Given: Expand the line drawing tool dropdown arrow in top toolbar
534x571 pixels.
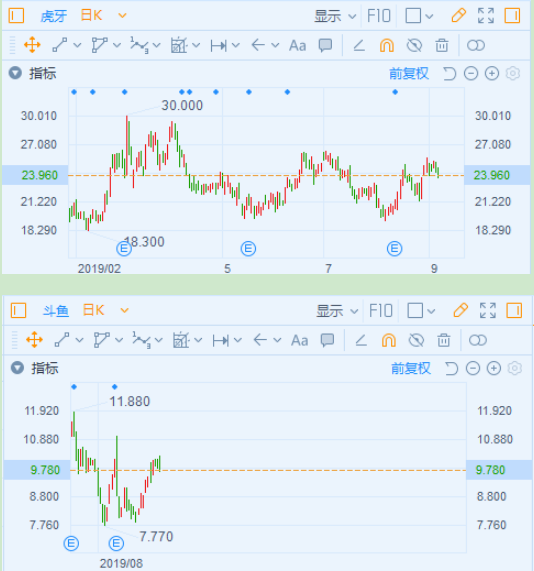Looking at the screenshot, I should [x=77, y=46].
